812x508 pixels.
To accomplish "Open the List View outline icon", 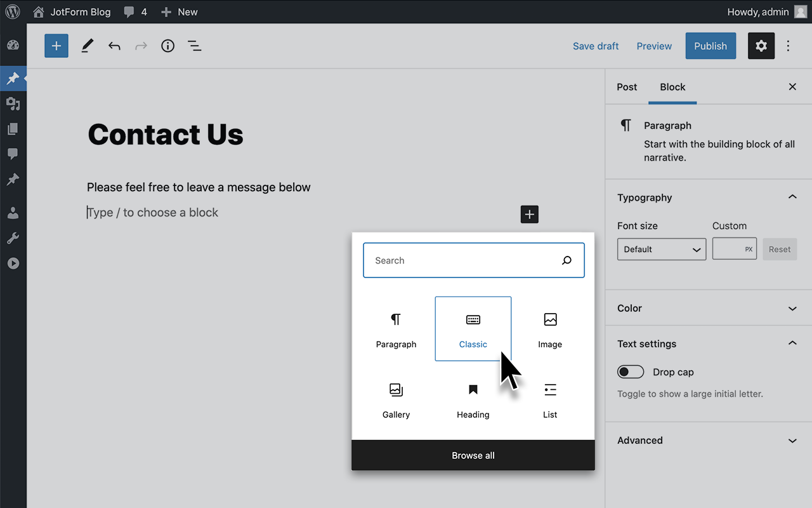I will pyautogui.click(x=194, y=46).
